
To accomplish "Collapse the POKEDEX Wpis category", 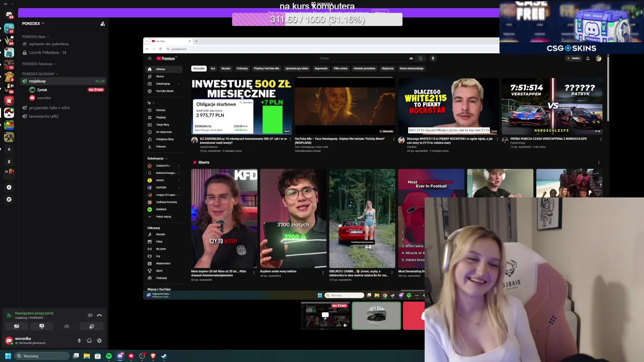I will tap(35, 37).
